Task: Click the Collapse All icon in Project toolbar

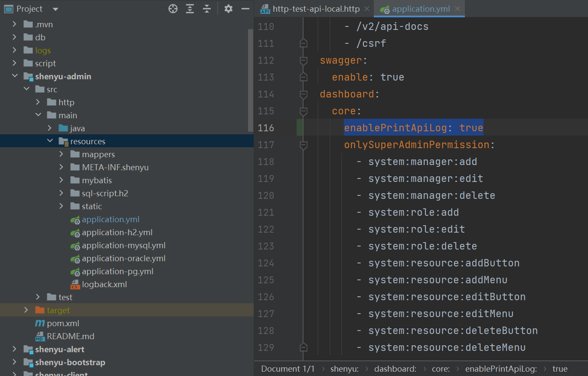Action: 207,9
